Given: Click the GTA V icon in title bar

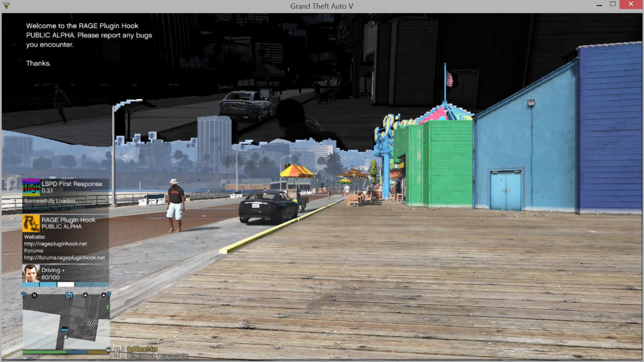Looking at the screenshot, I should pos(6,6).
